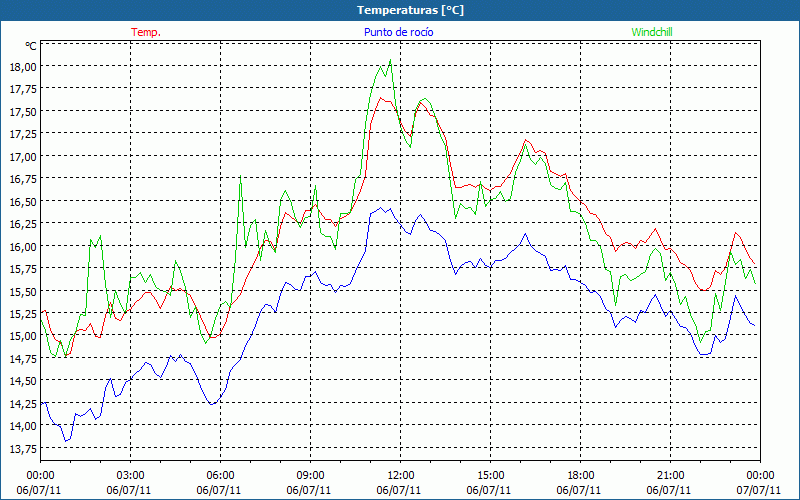Click the blue dew point minimum near 01:00
800x500 pixels.
[66, 440]
